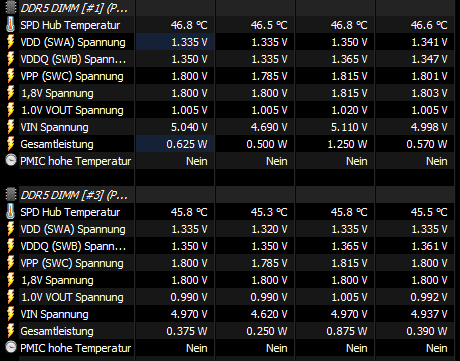Viewport: 460px width, 361px height.
Task: Click the chip icon beside DDR5 DIMM [#3]
Action: 11,195
